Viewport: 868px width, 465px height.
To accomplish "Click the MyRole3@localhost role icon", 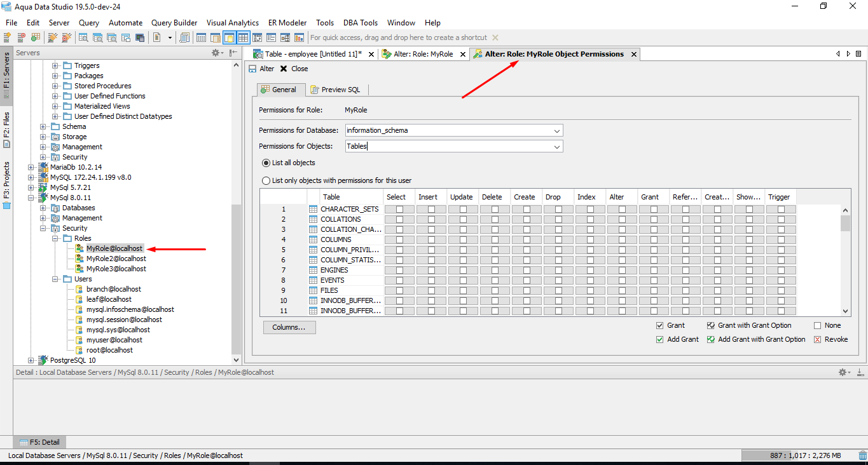I will tap(79, 269).
